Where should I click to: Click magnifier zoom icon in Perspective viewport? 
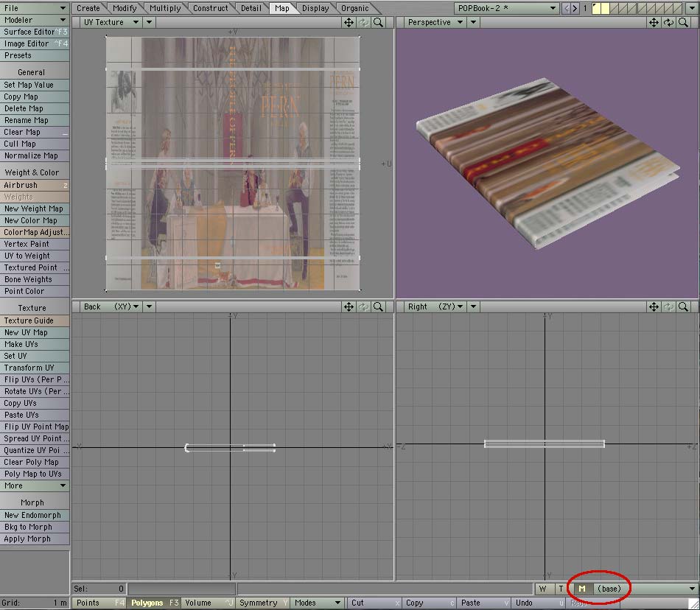coord(683,22)
